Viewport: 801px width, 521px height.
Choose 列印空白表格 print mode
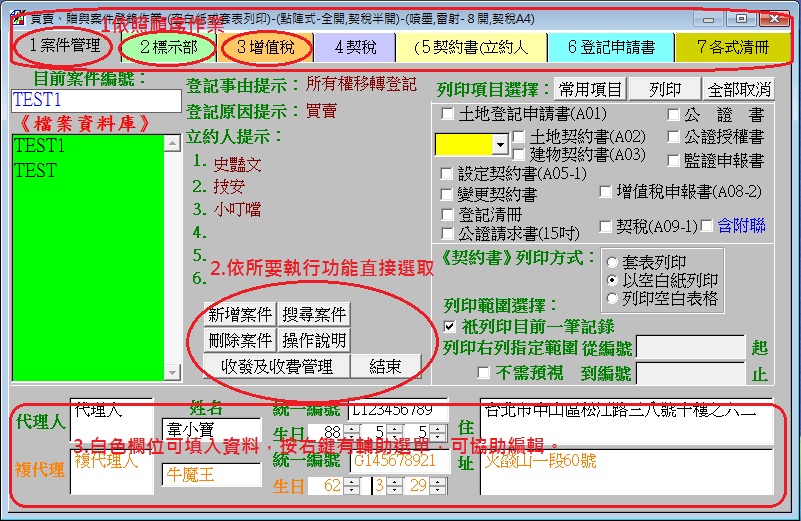coord(612,298)
